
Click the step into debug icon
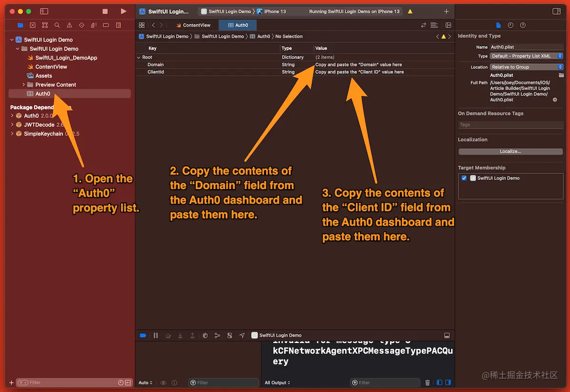pyautogui.click(x=180, y=335)
